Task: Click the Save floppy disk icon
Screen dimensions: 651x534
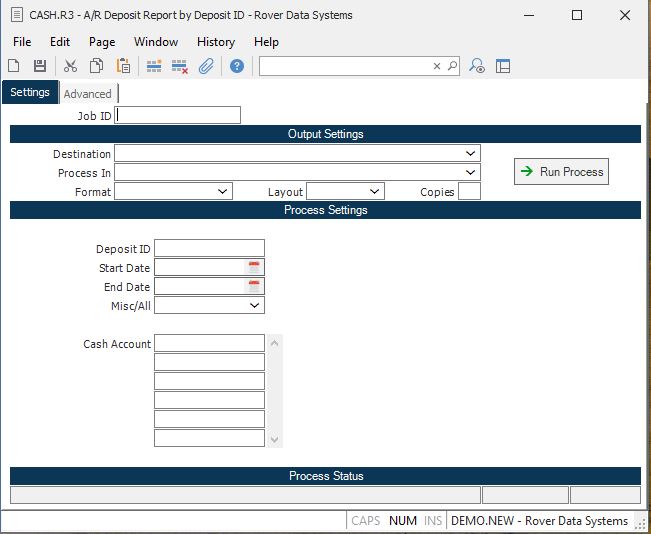Action: point(40,66)
